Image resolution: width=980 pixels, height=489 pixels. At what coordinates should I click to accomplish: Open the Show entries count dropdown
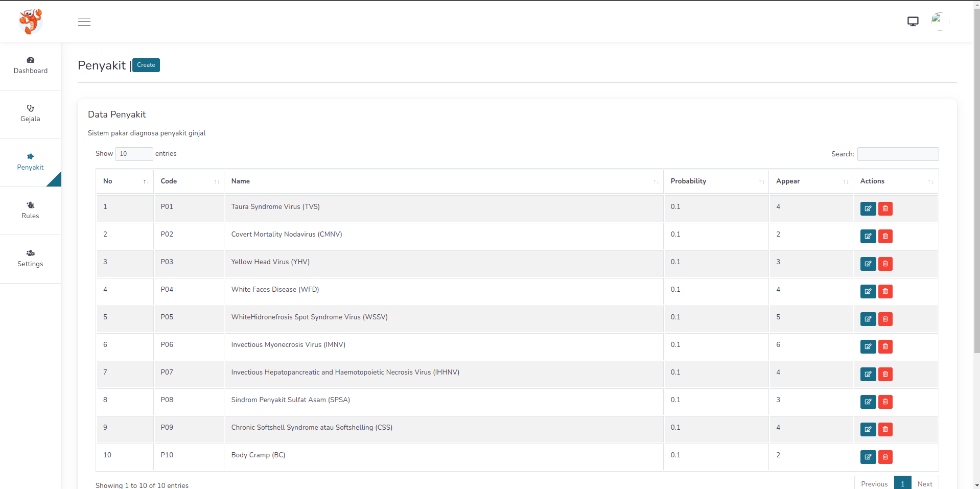tap(134, 154)
